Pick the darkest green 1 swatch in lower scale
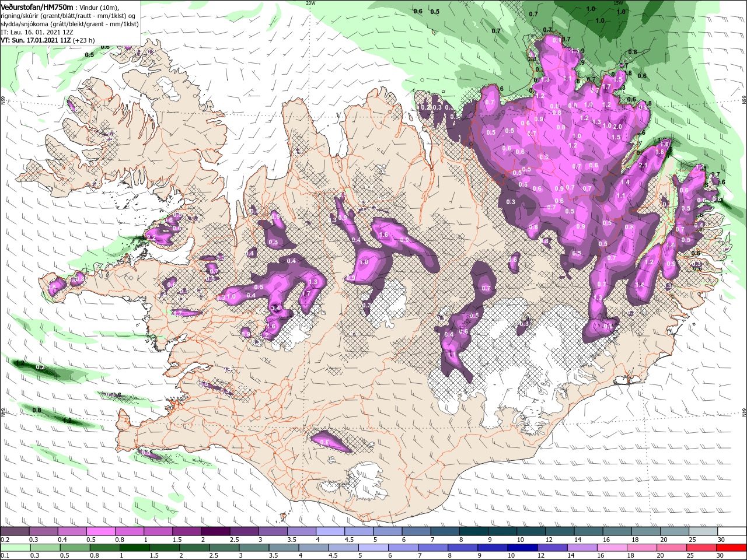 (x=135, y=548)
